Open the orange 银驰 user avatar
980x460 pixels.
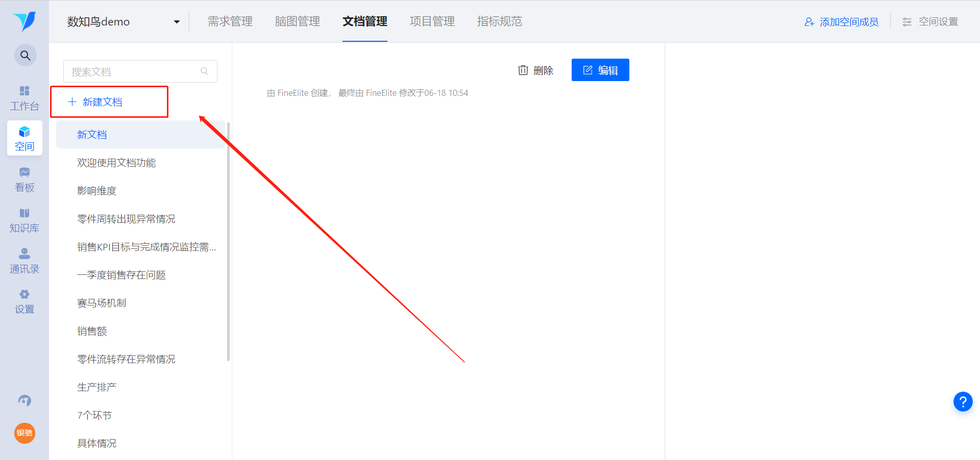click(x=24, y=433)
